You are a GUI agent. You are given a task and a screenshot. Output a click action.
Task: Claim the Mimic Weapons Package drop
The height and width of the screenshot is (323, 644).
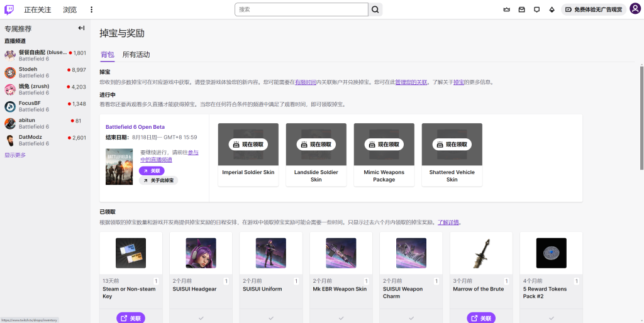point(384,145)
